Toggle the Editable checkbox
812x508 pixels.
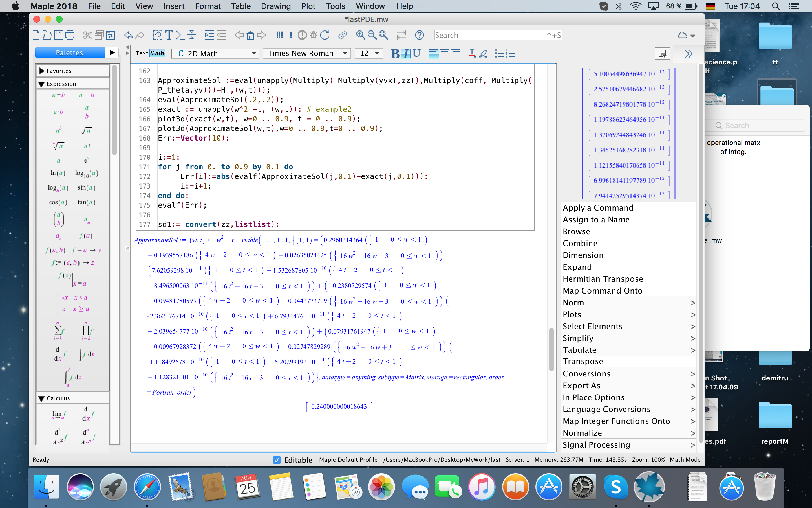click(x=277, y=460)
